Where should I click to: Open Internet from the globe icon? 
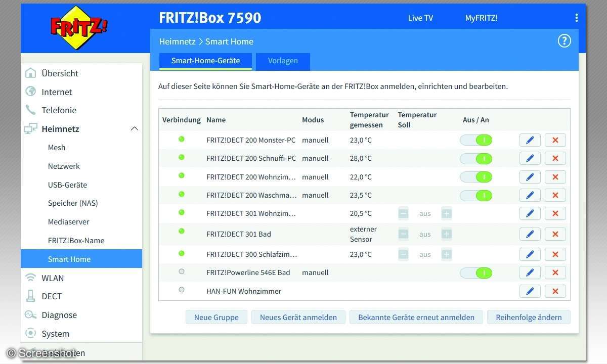point(31,92)
